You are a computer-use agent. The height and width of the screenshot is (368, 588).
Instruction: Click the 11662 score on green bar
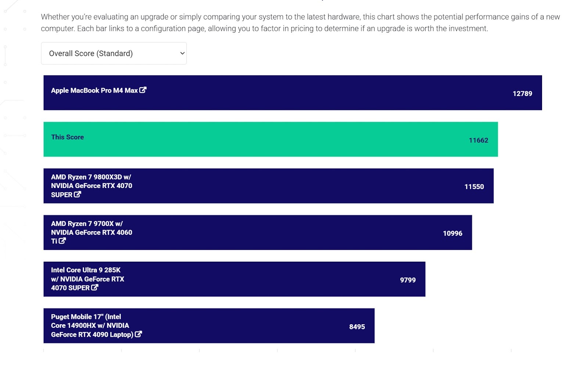click(x=478, y=140)
